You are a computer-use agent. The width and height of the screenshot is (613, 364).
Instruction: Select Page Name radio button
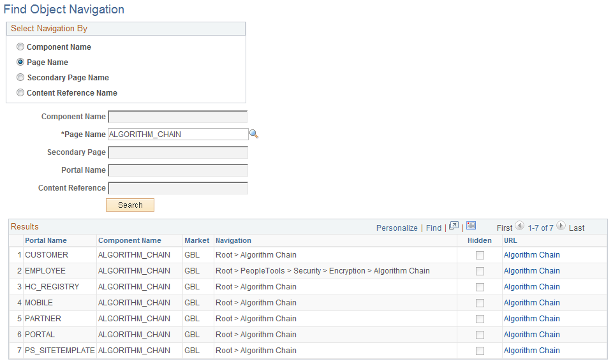tap(20, 62)
